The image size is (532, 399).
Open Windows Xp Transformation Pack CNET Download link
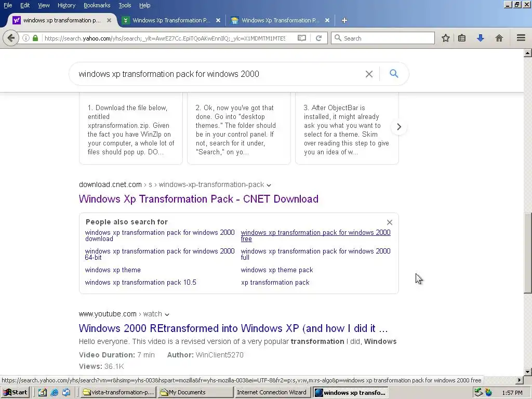pyautogui.click(x=198, y=199)
